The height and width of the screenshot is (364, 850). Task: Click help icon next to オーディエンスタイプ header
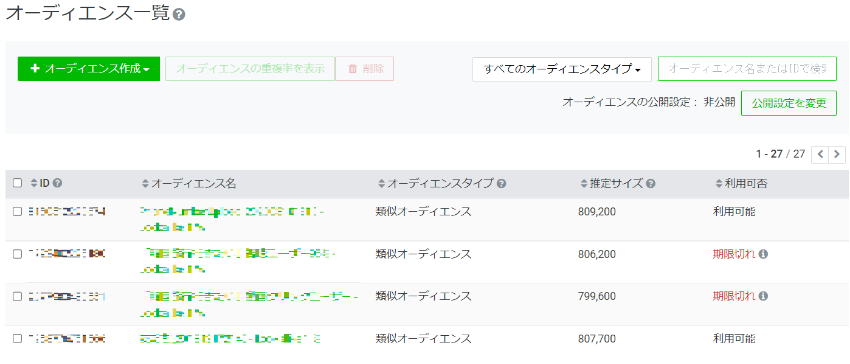[x=501, y=183]
